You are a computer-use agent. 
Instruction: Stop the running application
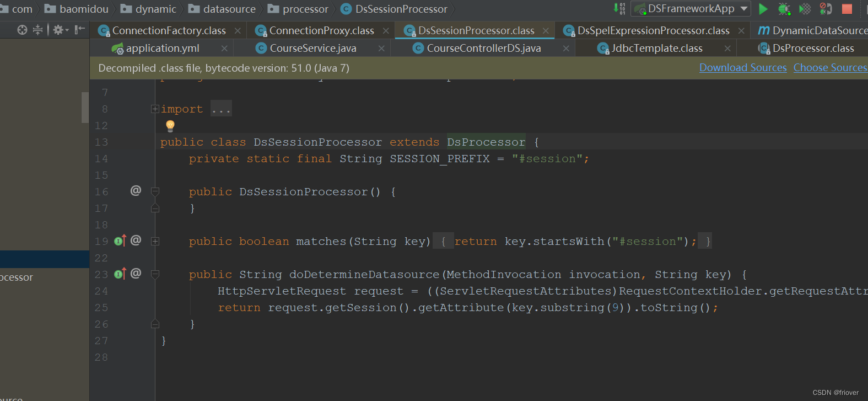pyautogui.click(x=847, y=9)
